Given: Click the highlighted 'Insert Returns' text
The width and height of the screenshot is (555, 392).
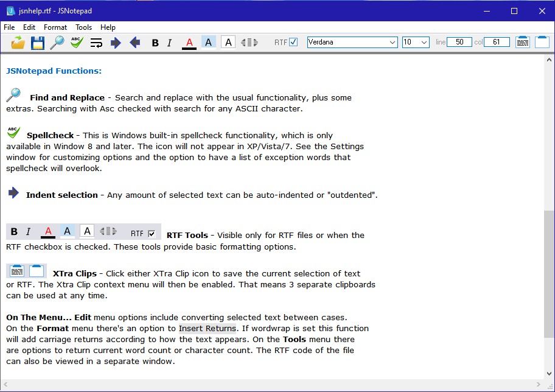Looking at the screenshot, I should pyautogui.click(x=208, y=329).
